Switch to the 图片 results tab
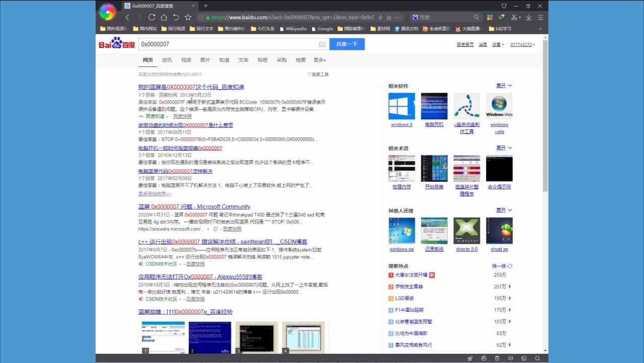 (x=205, y=60)
